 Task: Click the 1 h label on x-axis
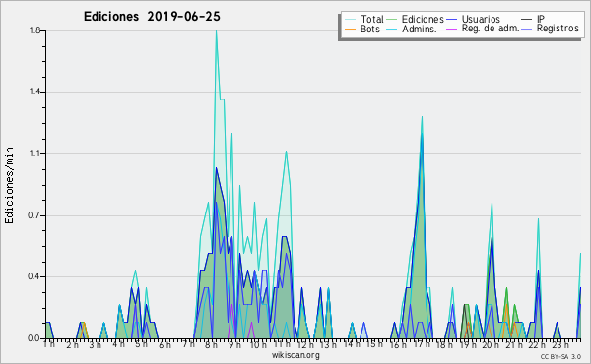48,344
